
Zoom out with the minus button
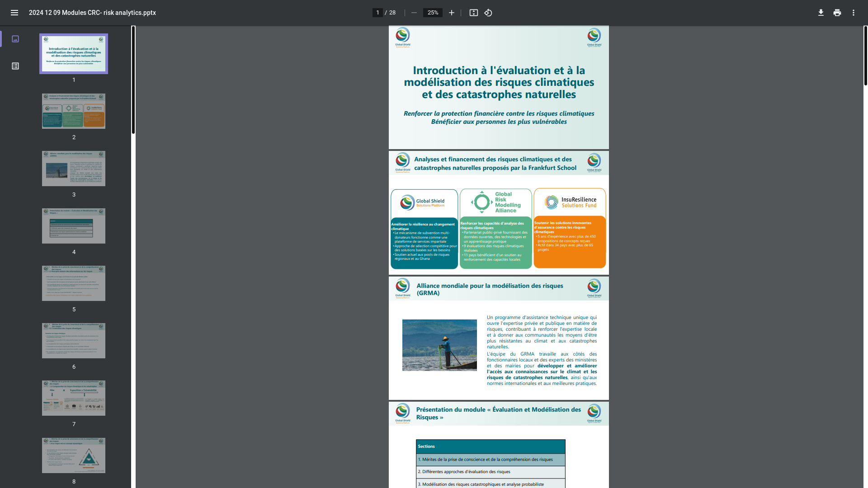coord(414,13)
